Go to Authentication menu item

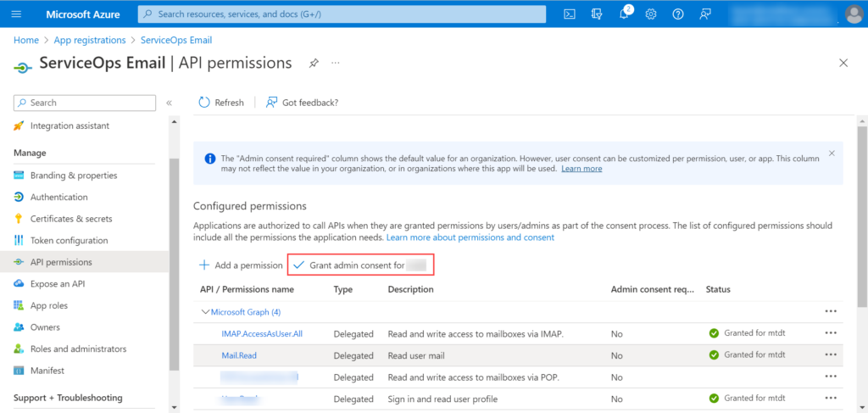point(58,197)
